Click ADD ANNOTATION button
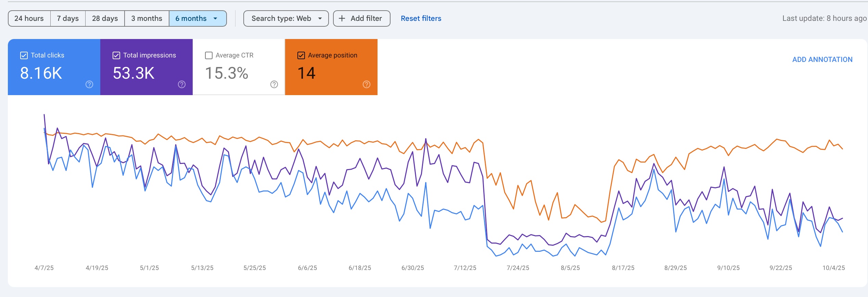 coord(822,60)
